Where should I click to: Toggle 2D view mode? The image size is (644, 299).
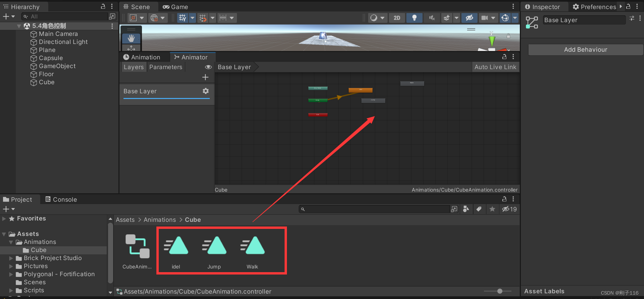397,18
